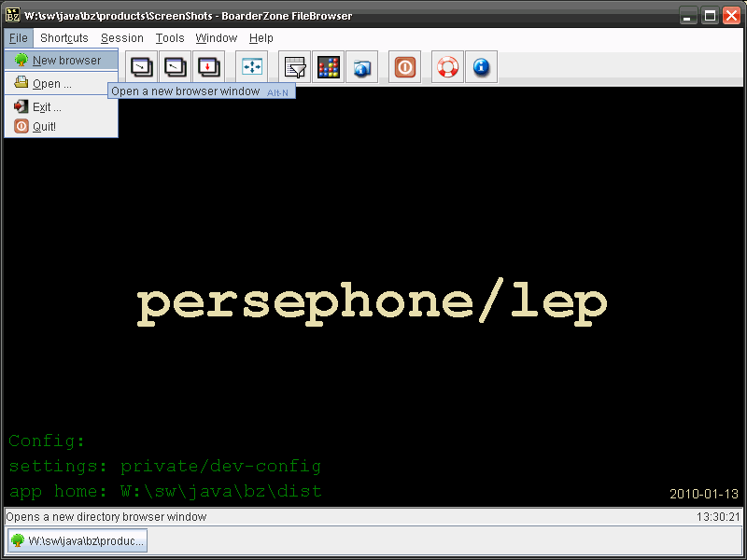This screenshot has width=747, height=560.
Task: Click the four-arrows center window icon
Action: coord(252,67)
